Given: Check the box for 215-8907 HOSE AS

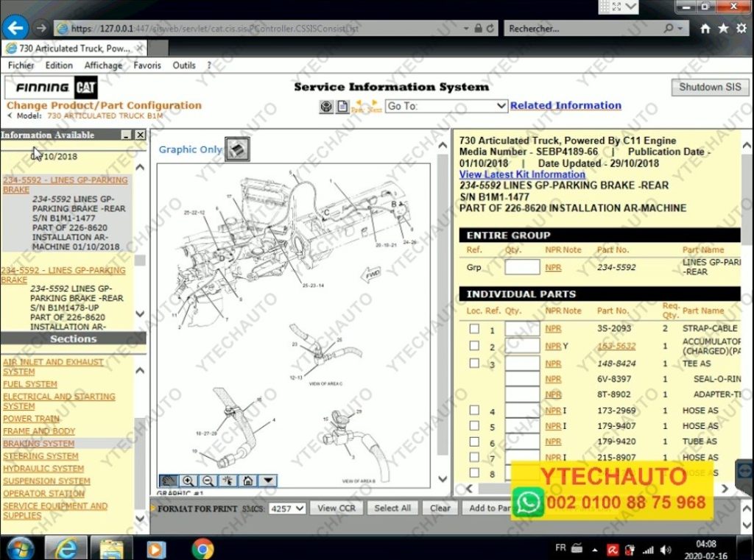Looking at the screenshot, I should coord(474,457).
